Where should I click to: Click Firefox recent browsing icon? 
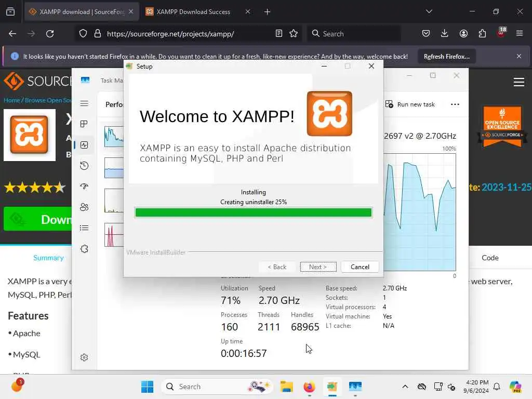10,11
